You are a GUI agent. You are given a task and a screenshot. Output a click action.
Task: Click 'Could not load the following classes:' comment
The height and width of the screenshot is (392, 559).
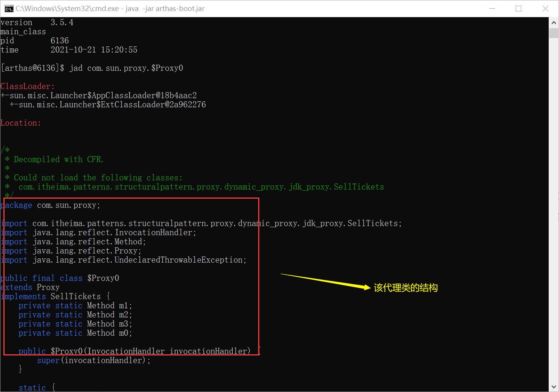98,178
